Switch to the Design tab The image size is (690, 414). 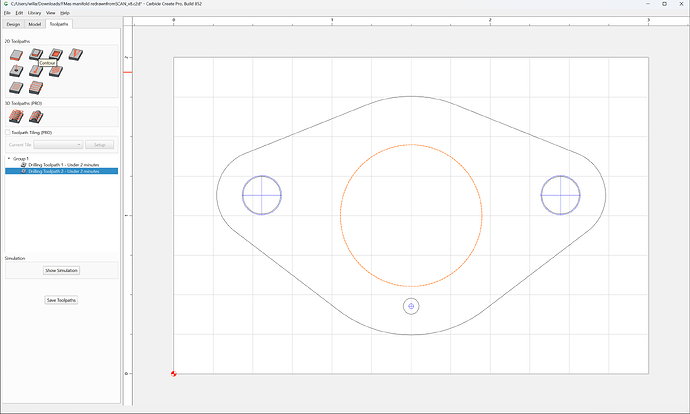click(x=13, y=24)
